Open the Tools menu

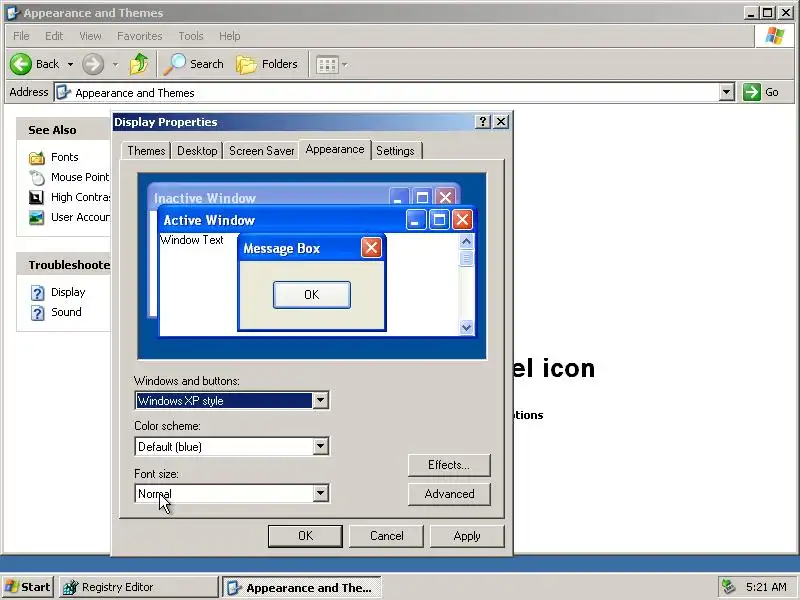191,36
